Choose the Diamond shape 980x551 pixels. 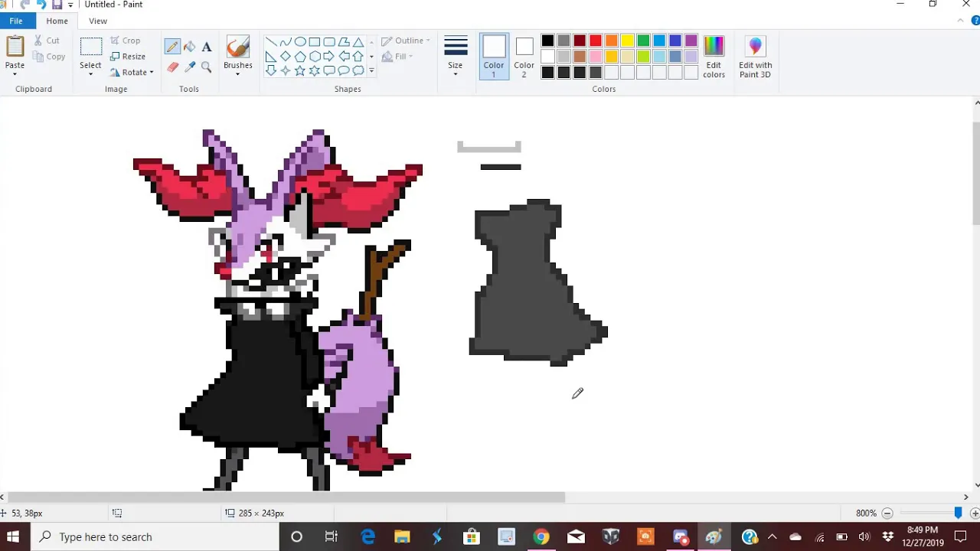tap(286, 57)
